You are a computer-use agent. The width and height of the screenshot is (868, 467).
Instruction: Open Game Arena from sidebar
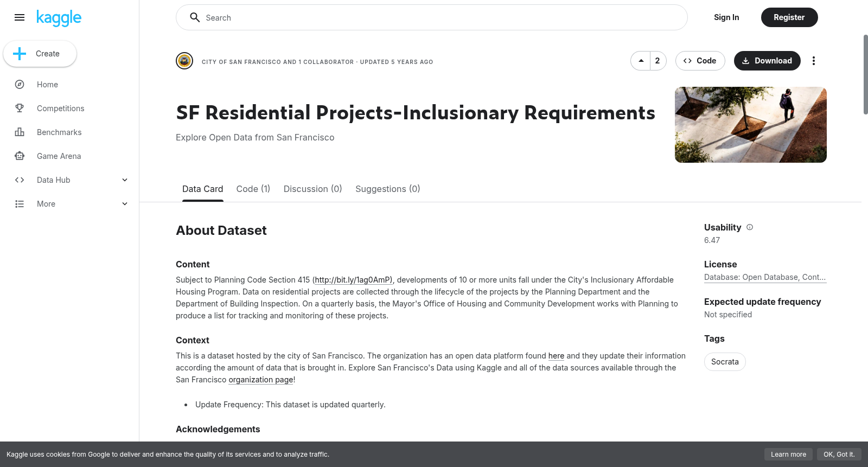click(59, 156)
